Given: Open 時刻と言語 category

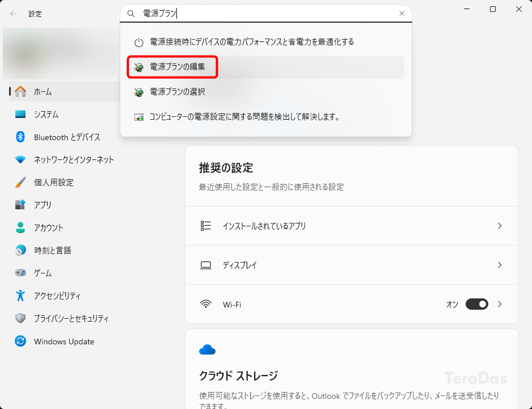Looking at the screenshot, I should 65,251.
